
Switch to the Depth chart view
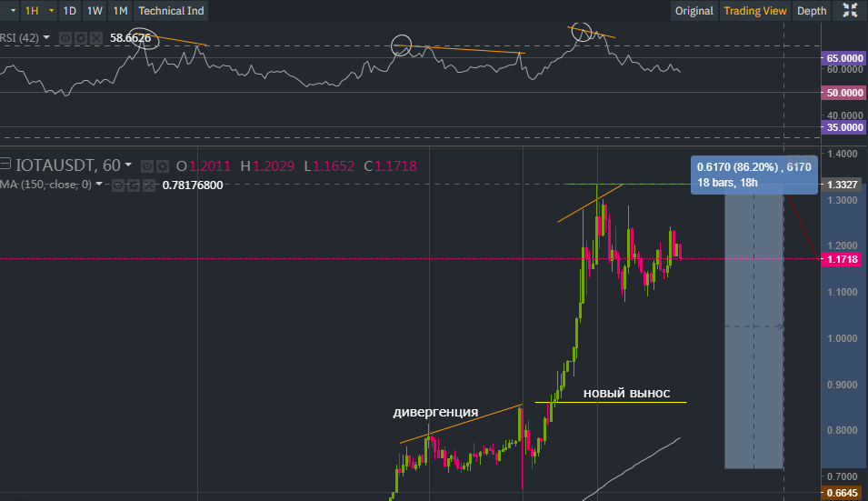(x=812, y=11)
